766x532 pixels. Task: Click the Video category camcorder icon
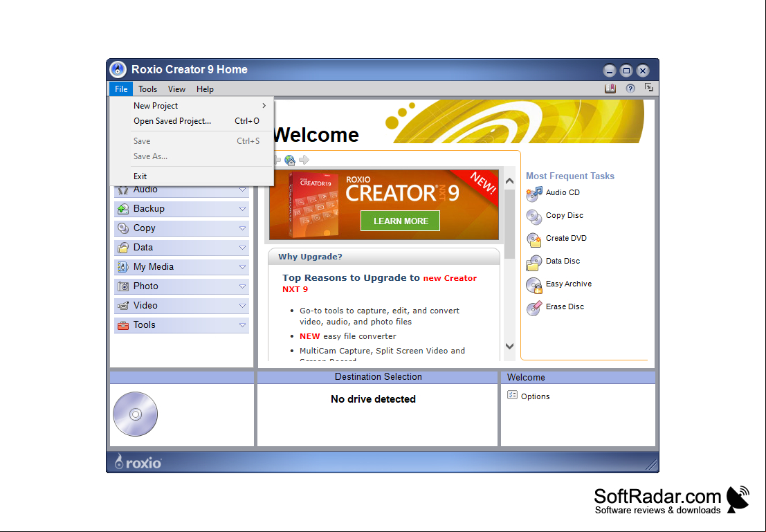tap(123, 306)
